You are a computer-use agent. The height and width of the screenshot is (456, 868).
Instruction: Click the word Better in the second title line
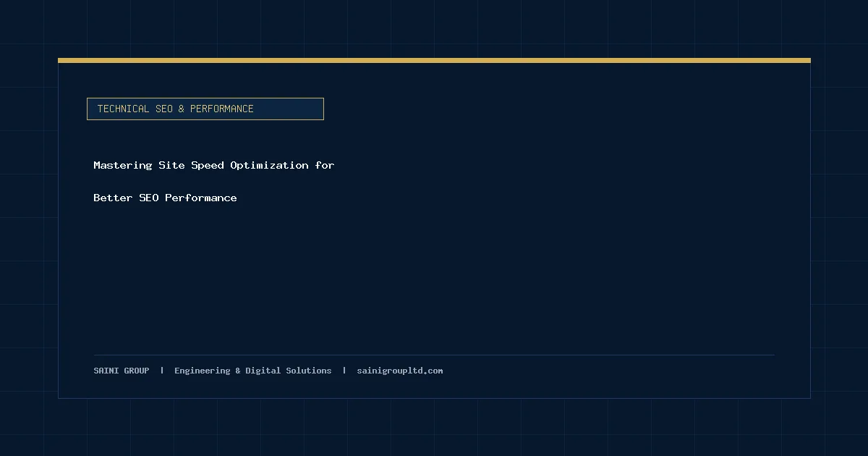113,198
